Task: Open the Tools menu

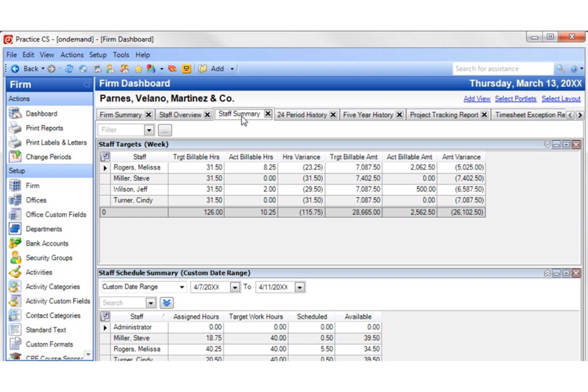Action: (121, 55)
